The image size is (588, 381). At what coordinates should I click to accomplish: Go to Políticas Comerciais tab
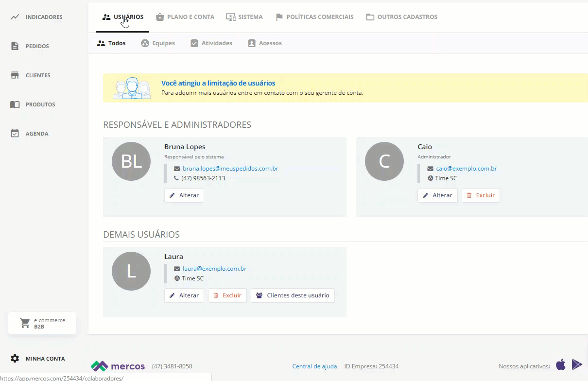(314, 17)
